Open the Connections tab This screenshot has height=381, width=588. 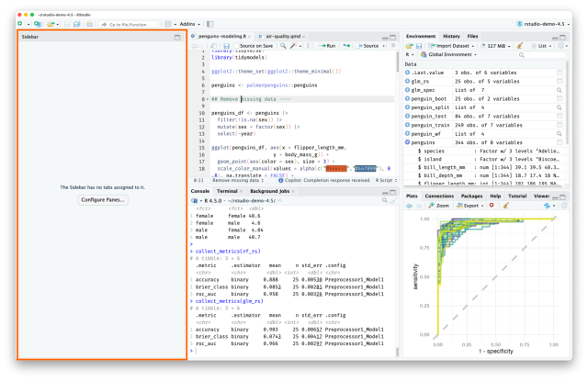[x=439, y=196]
